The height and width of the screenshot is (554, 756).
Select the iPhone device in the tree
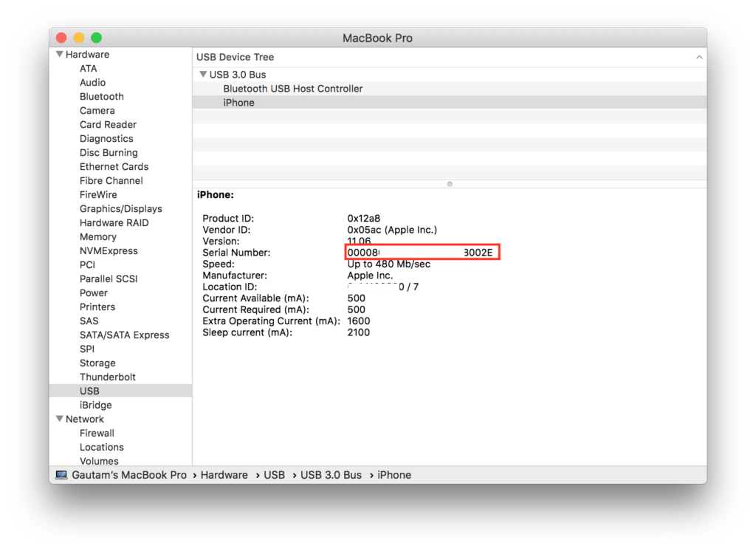click(x=238, y=103)
